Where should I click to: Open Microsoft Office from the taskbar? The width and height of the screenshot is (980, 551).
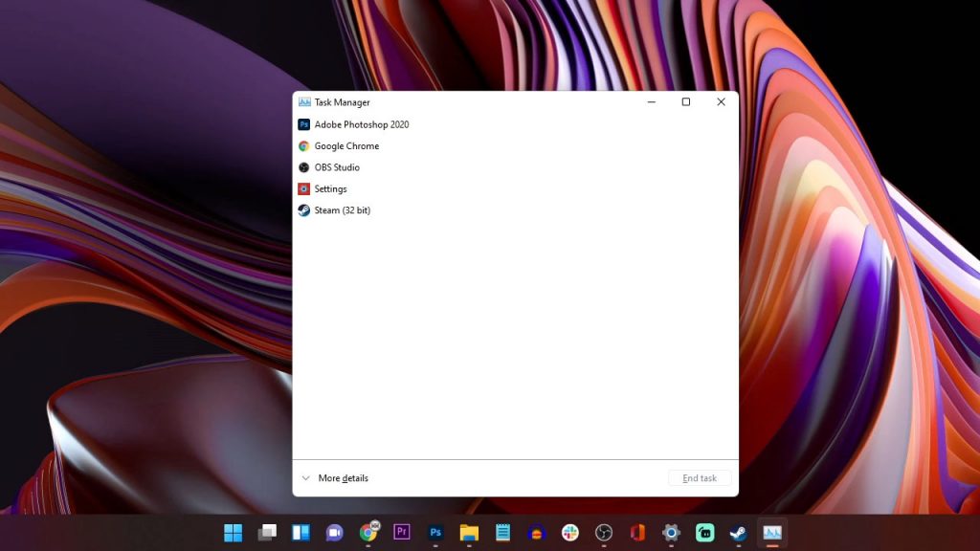tap(637, 532)
